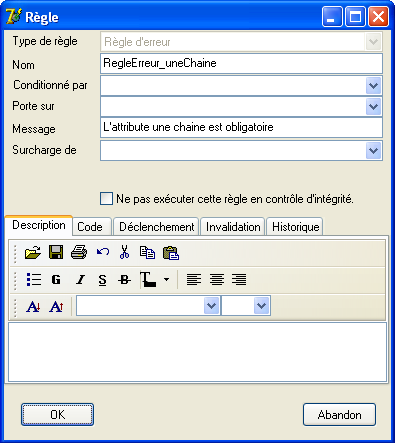Decrease font size icon
395x443 pixels.
point(33,306)
